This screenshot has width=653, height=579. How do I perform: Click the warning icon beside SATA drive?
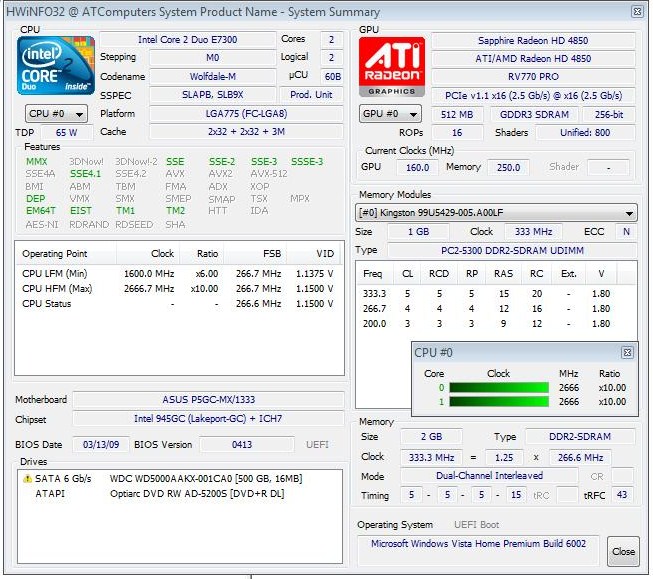(x=27, y=479)
